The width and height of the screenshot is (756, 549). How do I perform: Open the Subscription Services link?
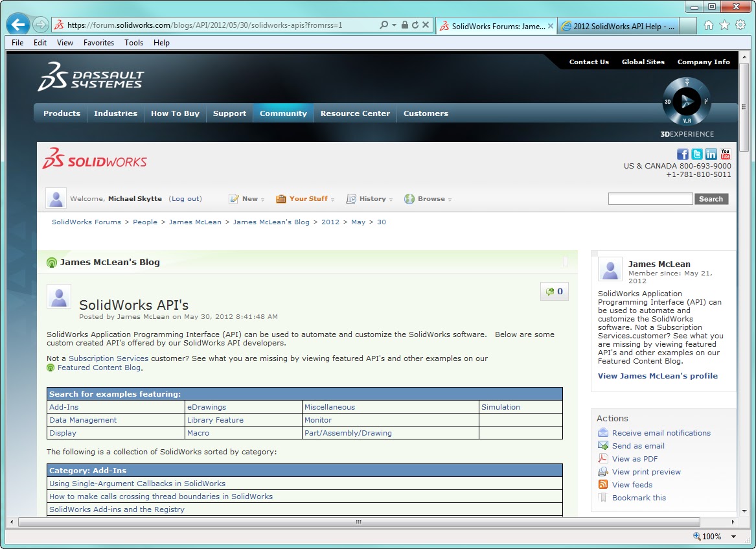108,358
